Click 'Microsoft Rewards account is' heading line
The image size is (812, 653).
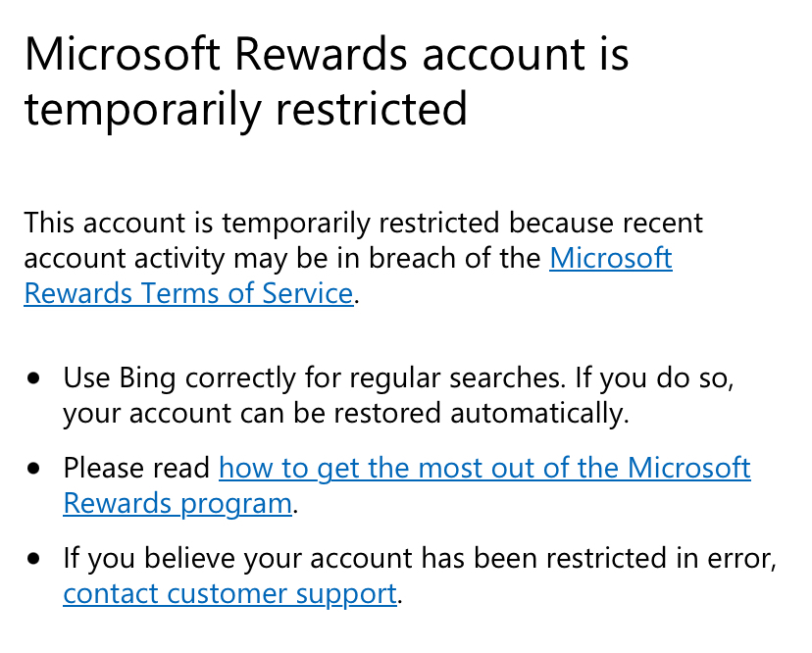pyautogui.click(x=327, y=53)
